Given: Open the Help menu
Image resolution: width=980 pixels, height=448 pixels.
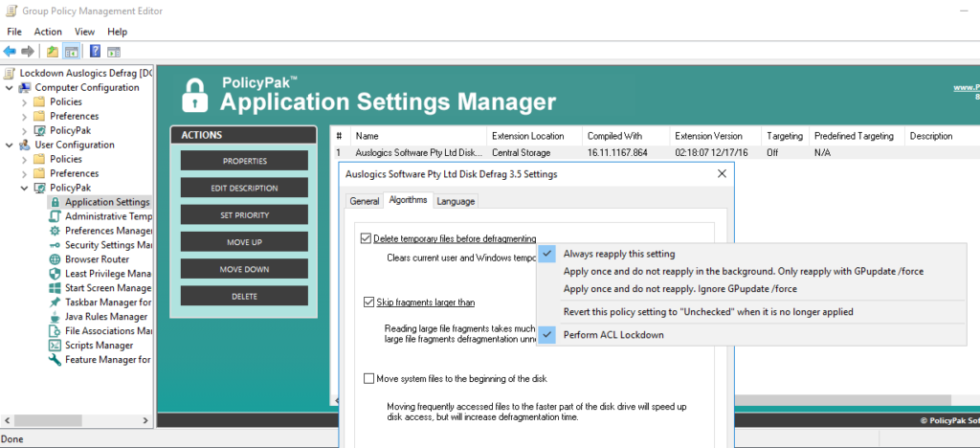Looking at the screenshot, I should (x=117, y=32).
